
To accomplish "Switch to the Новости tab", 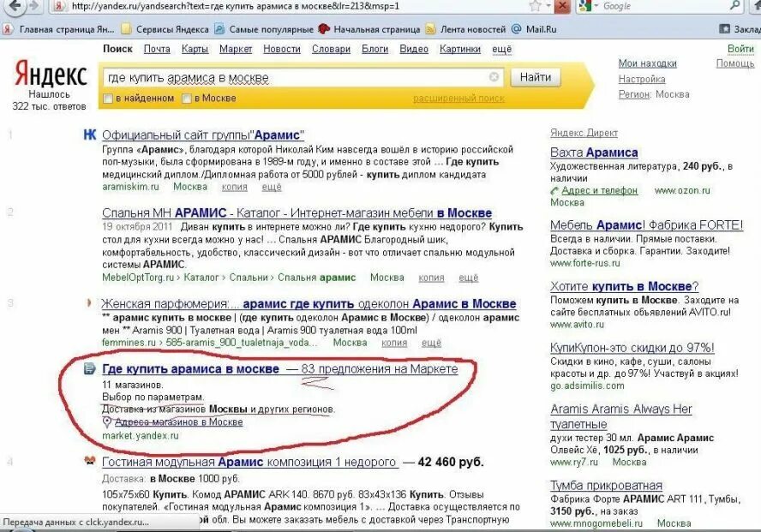I will coord(281,49).
